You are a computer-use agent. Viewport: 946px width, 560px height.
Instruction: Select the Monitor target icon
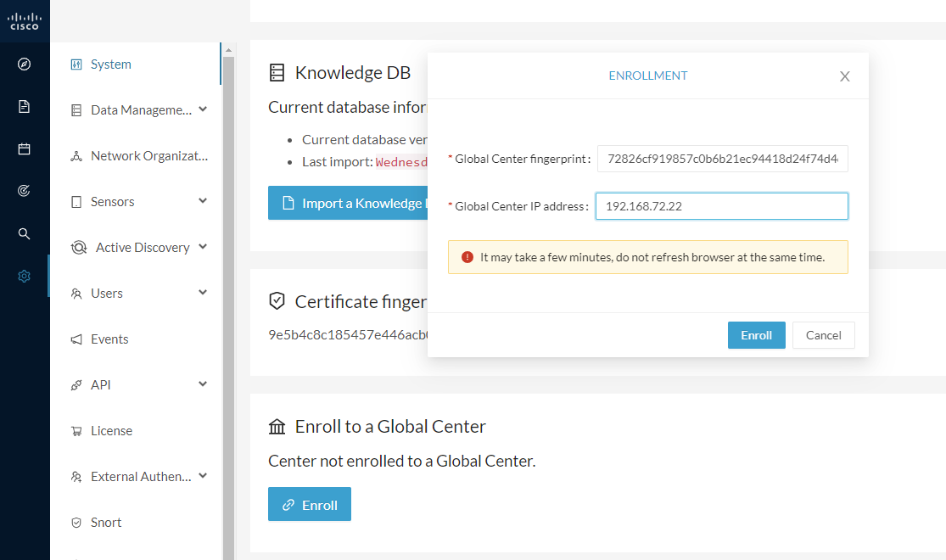point(23,191)
